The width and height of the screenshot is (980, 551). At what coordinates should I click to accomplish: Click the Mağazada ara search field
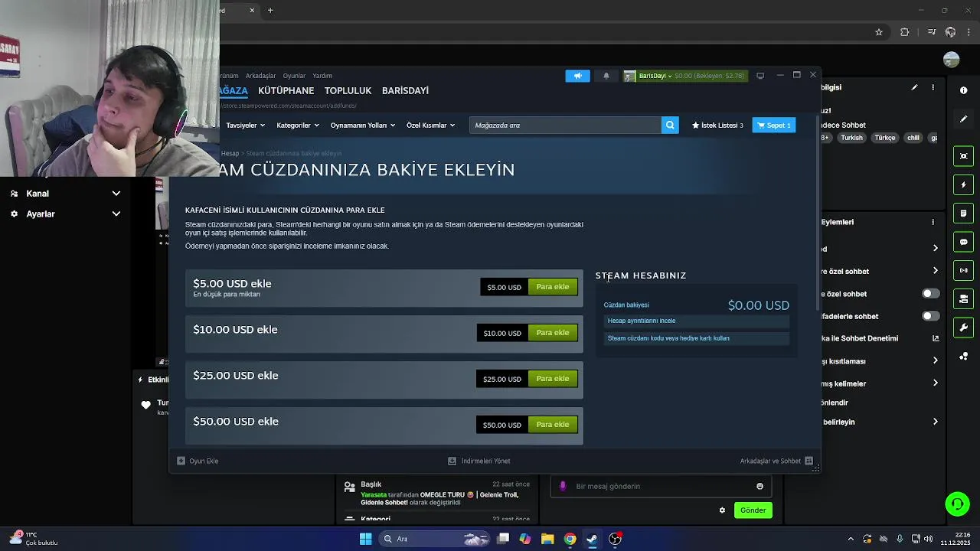point(565,125)
